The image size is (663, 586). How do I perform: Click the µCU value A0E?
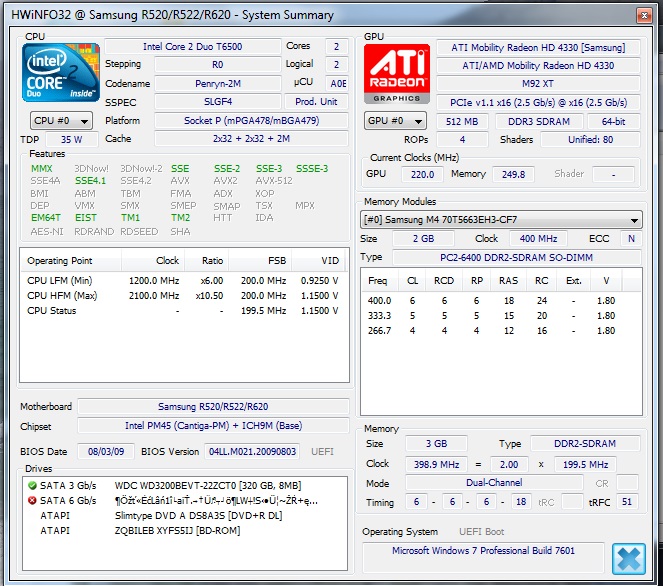pos(337,83)
